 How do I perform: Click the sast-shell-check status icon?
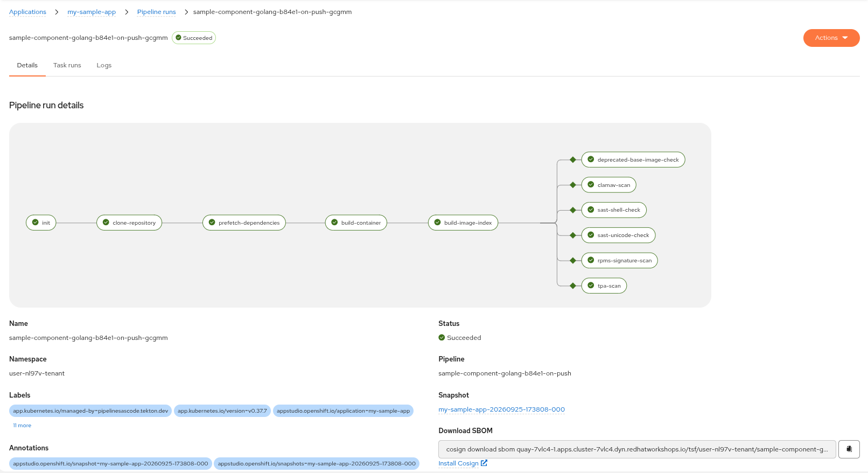[591, 210]
